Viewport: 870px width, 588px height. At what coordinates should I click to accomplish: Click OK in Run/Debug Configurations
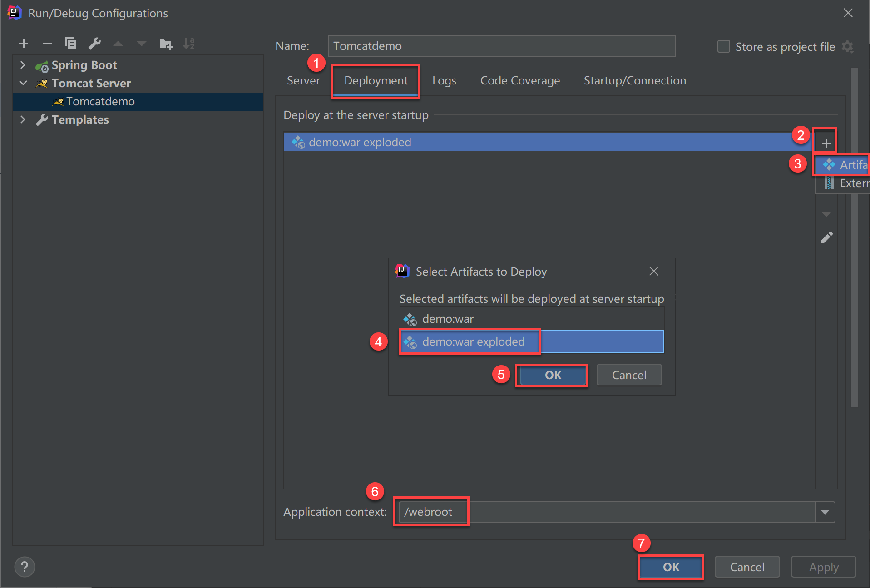click(671, 567)
